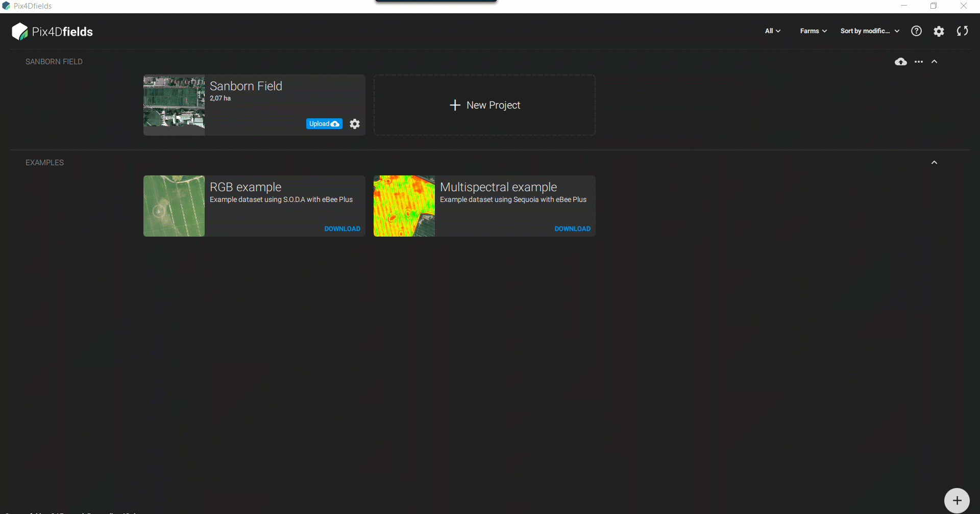980x514 pixels.
Task: Open the Sort by modification dropdown
Action: coord(870,31)
